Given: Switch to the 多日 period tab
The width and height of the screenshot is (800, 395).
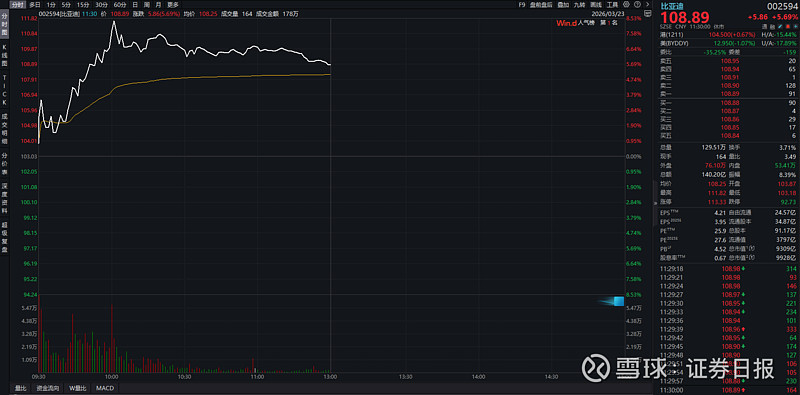Looking at the screenshot, I should (x=35, y=5).
